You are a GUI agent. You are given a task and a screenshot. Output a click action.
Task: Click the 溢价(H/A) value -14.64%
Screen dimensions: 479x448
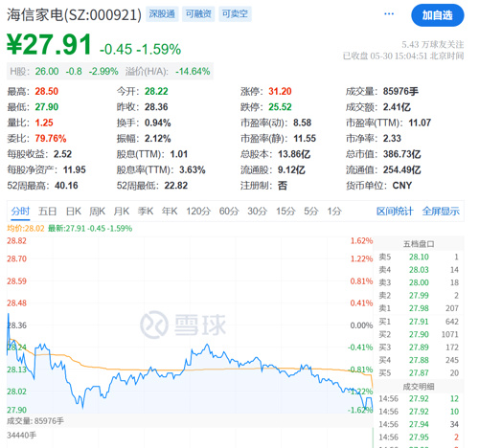(193, 71)
